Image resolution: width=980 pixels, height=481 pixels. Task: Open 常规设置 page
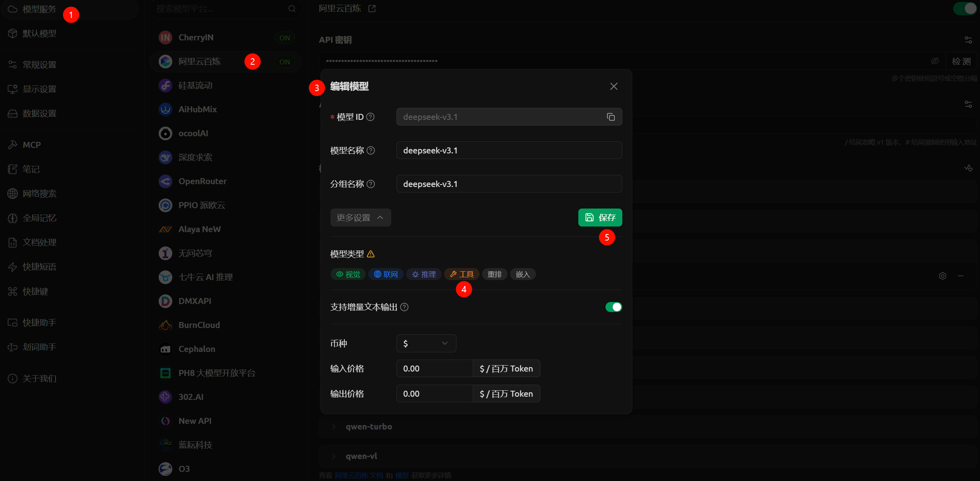70,65
